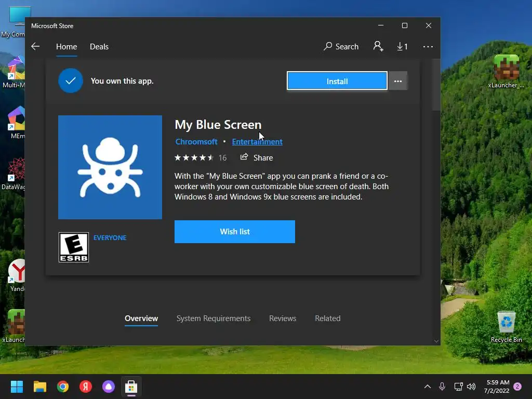Switch to System Requirements tab
The width and height of the screenshot is (532, 399).
coord(214,318)
